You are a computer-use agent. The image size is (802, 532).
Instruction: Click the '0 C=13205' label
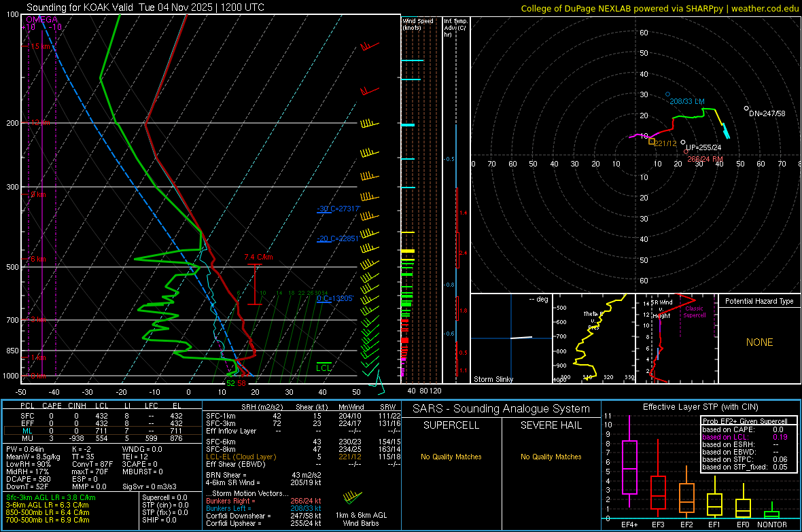[x=335, y=299]
